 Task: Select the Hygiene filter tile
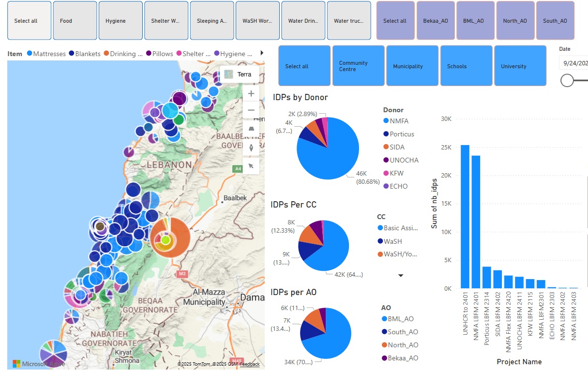point(121,21)
